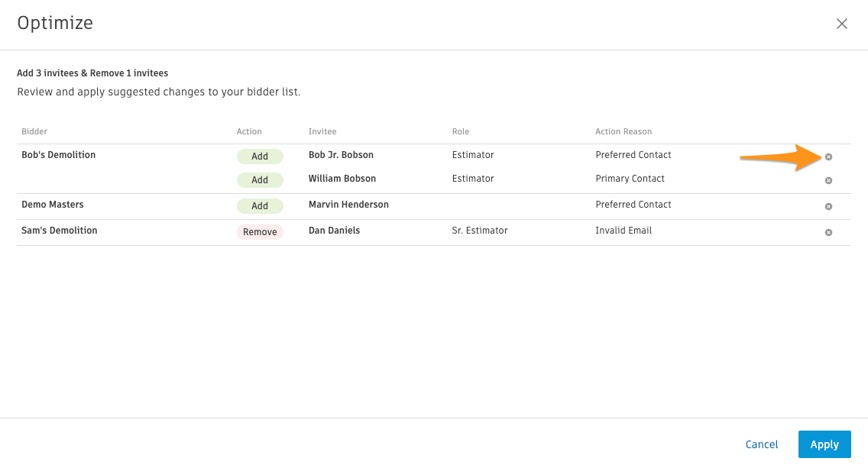This screenshot has width=868, height=468.
Task: Click the x icon the orange arrow points to
Action: (828, 156)
